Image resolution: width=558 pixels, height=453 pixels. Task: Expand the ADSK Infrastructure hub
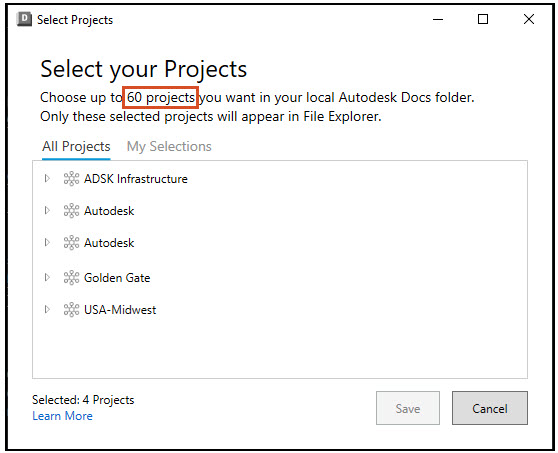tap(47, 178)
